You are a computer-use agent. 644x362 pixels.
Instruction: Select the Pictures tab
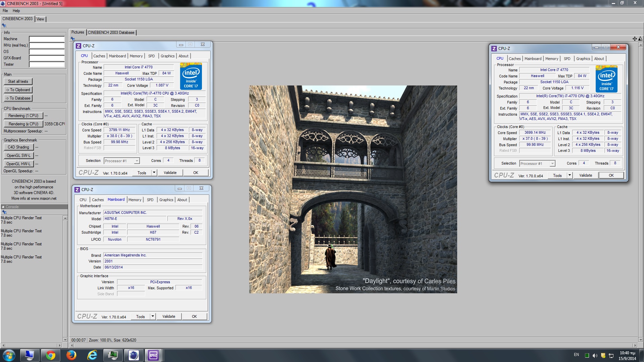pos(77,32)
